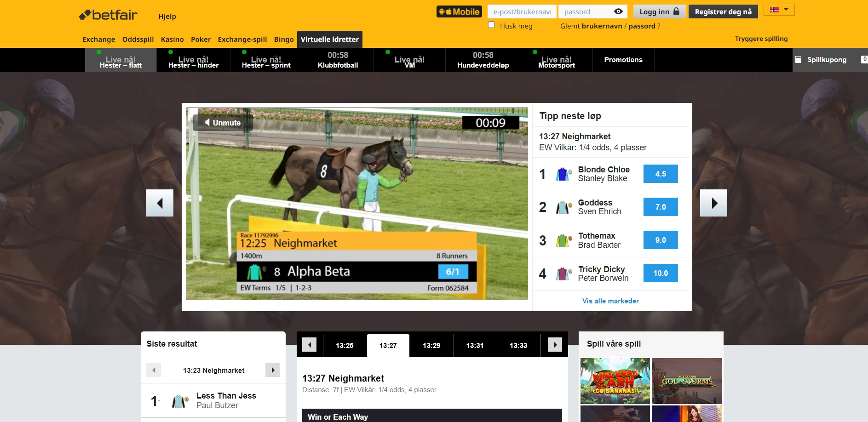Select the 13:27 race tab

388,346
